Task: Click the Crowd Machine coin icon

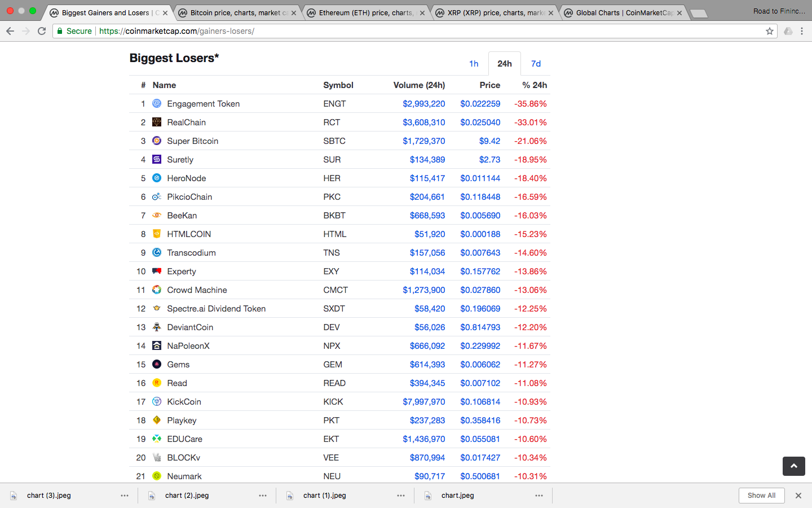Action: pos(157,290)
